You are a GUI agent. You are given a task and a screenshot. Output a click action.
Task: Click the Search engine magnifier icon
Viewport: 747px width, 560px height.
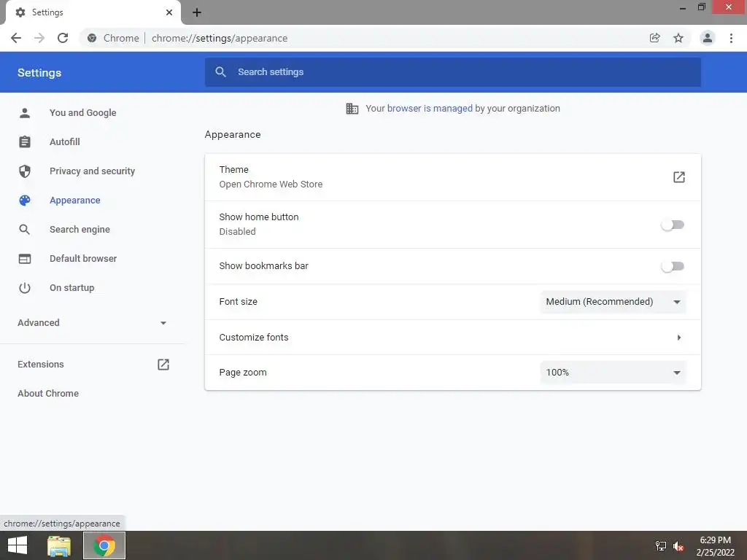(x=25, y=230)
